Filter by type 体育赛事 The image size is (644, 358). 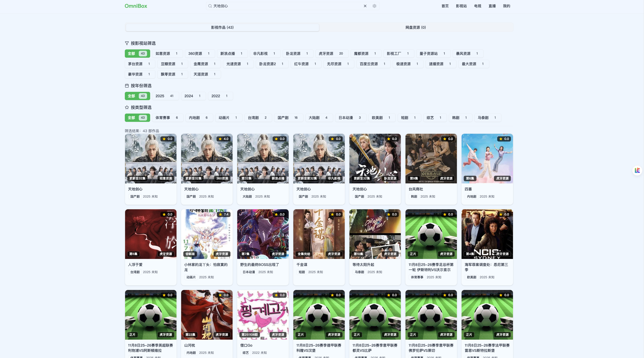pyautogui.click(x=167, y=118)
